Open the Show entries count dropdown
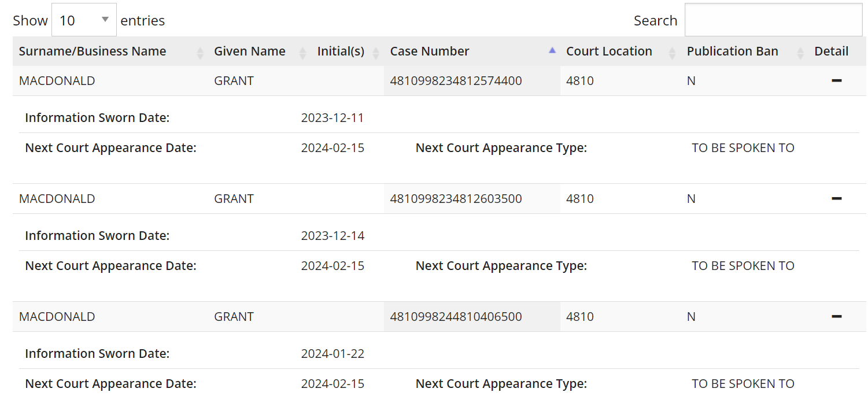Screen dimensions: 868x418 84,20
